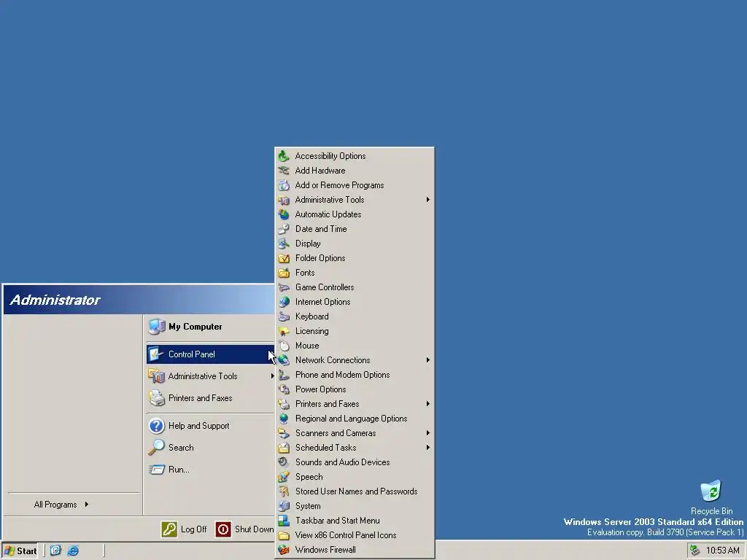Click the System icon

[x=284, y=506]
